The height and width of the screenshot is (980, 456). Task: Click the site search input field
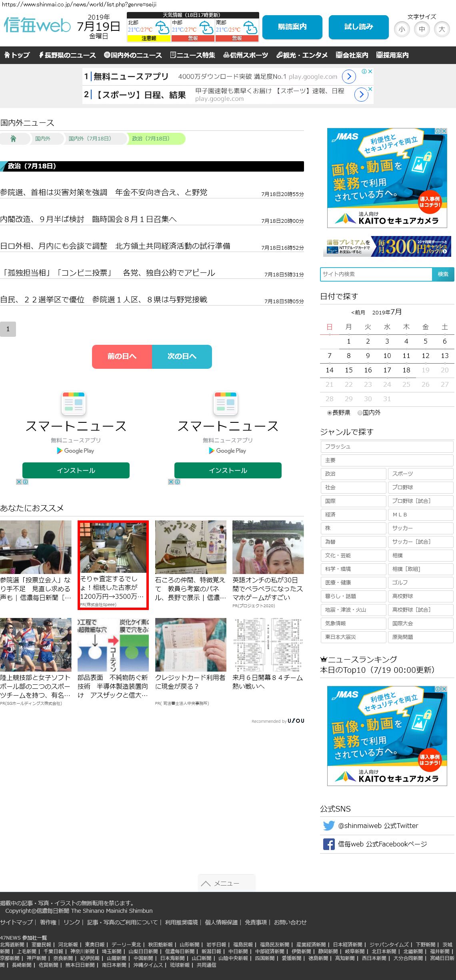pos(376,274)
